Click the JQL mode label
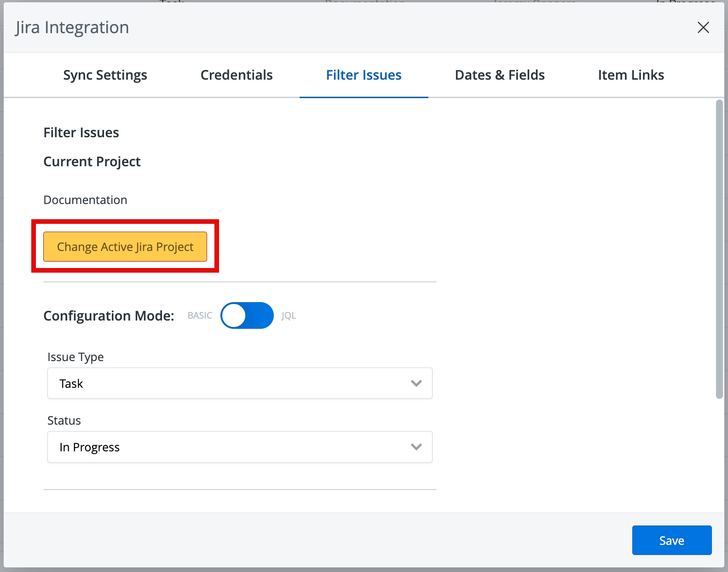This screenshot has height=572, width=728. click(289, 315)
